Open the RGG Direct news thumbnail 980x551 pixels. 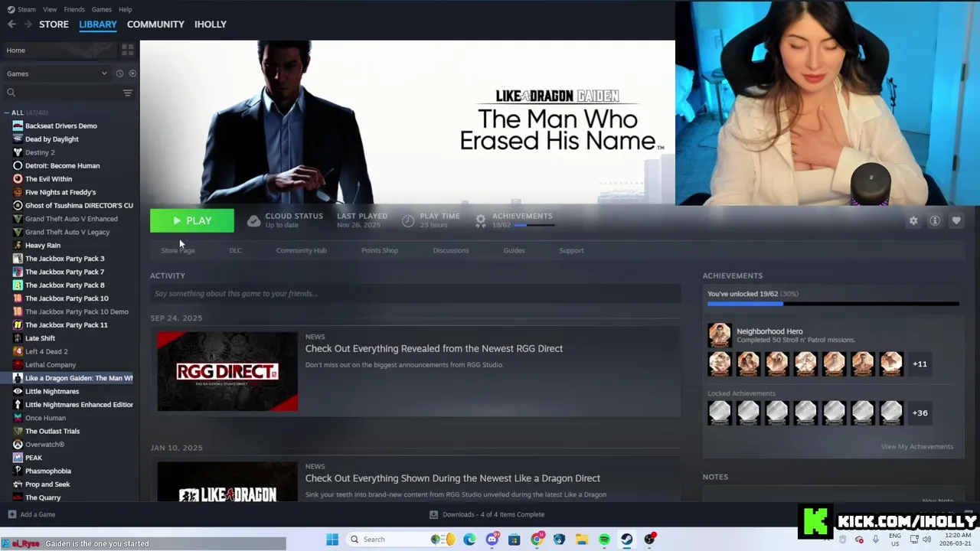227,371
